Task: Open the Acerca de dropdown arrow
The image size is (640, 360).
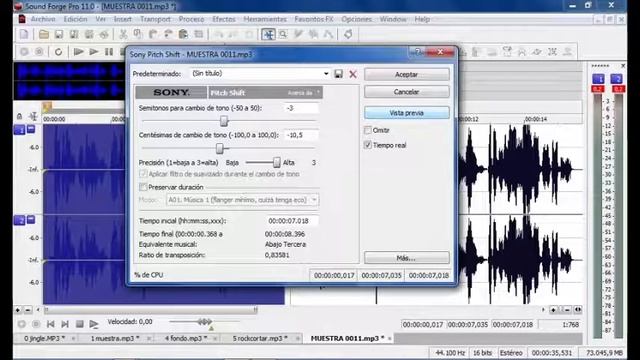Action: tap(318, 92)
